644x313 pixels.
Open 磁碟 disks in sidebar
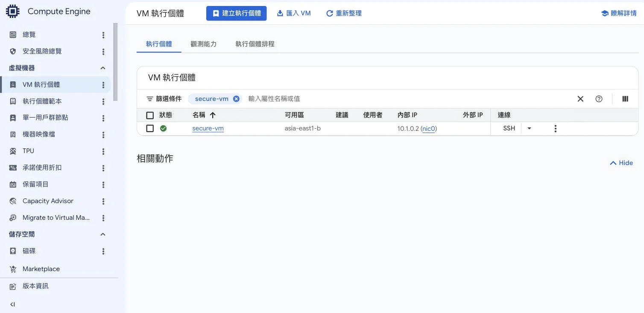[29, 251]
